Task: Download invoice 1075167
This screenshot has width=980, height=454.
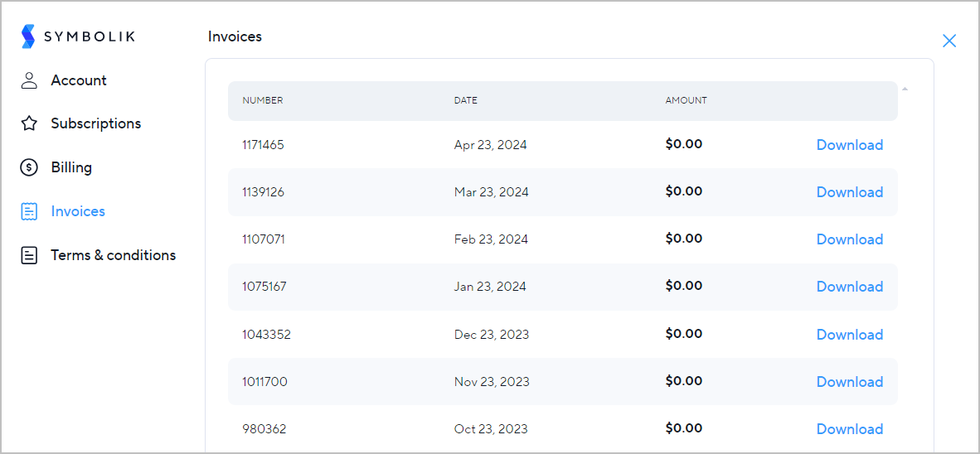Action: tap(849, 287)
